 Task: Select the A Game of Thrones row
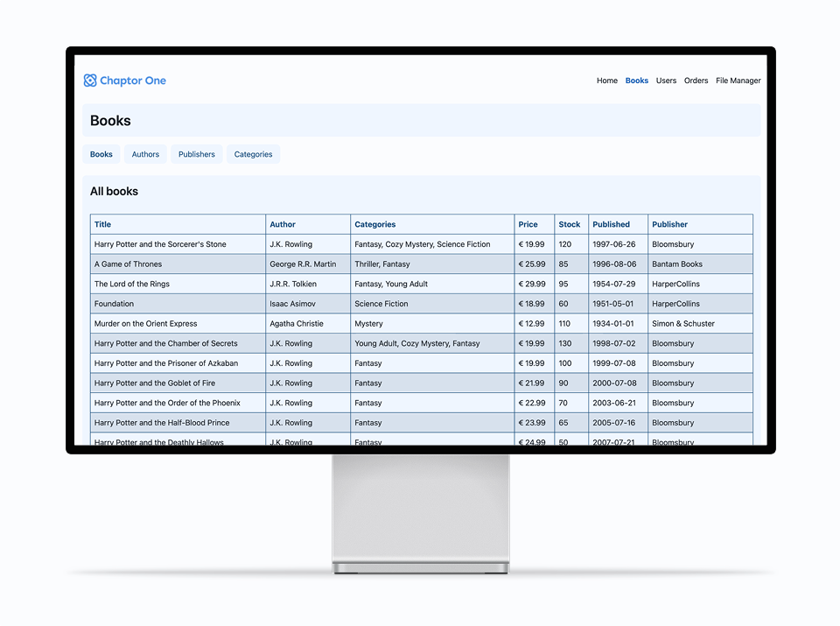pyautogui.click(x=128, y=264)
